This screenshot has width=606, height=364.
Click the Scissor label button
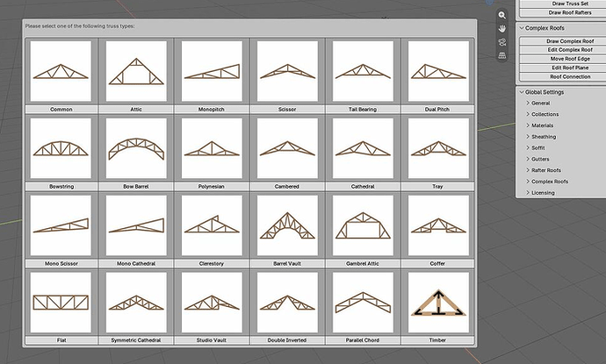287,110
